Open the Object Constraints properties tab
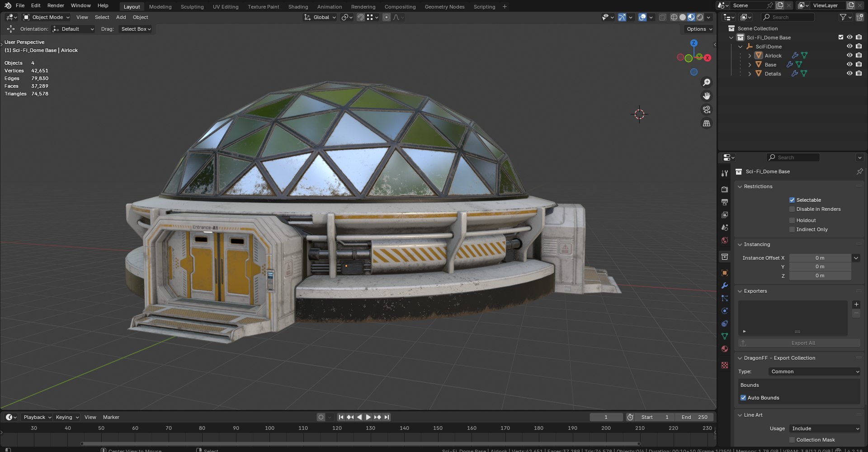Image resolution: width=868 pixels, height=452 pixels. tap(725, 324)
